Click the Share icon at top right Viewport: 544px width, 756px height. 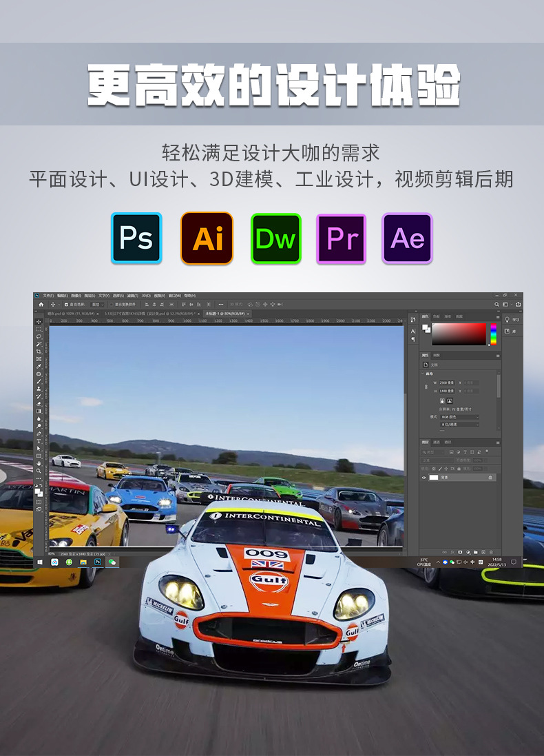pyautogui.click(x=518, y=304)
